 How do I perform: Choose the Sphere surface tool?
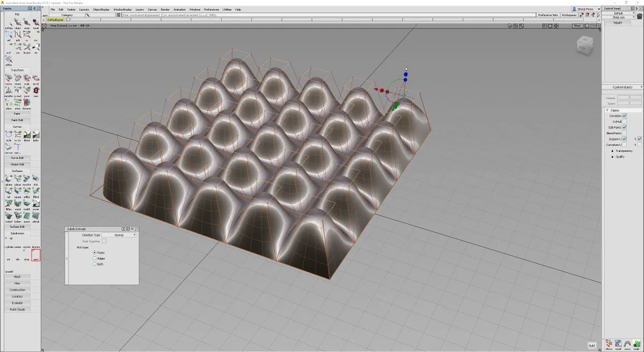click(9, 179)
